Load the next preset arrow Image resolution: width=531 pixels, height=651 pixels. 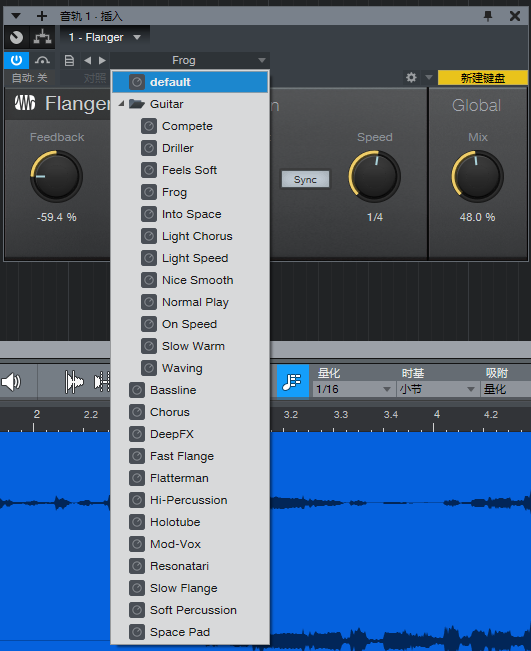pyautogui.click(x=102, y=61)
